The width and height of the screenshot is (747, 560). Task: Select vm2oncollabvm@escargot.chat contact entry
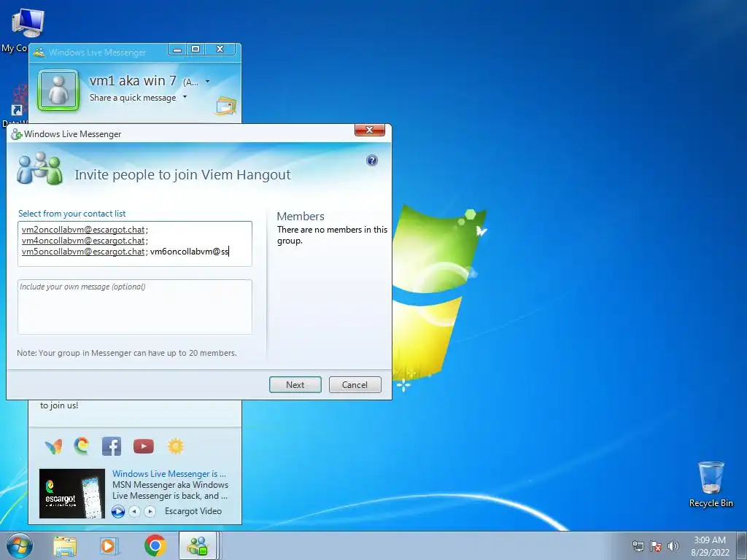click(x=83, y=230)
